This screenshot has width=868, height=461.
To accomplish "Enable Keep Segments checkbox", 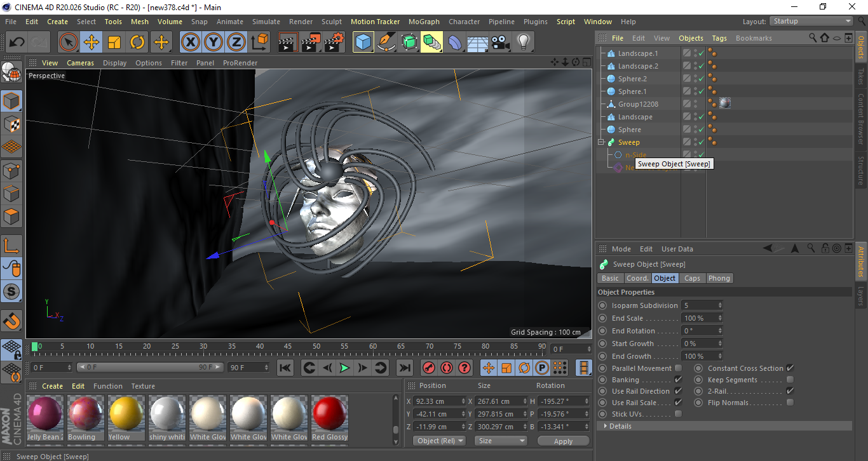I will coord(790,380).
